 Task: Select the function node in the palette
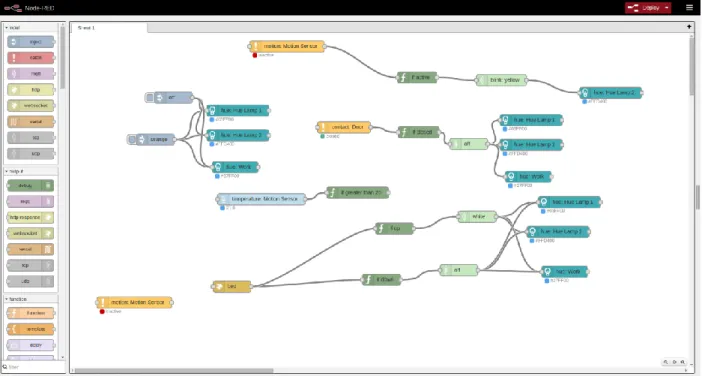[31, 313]
